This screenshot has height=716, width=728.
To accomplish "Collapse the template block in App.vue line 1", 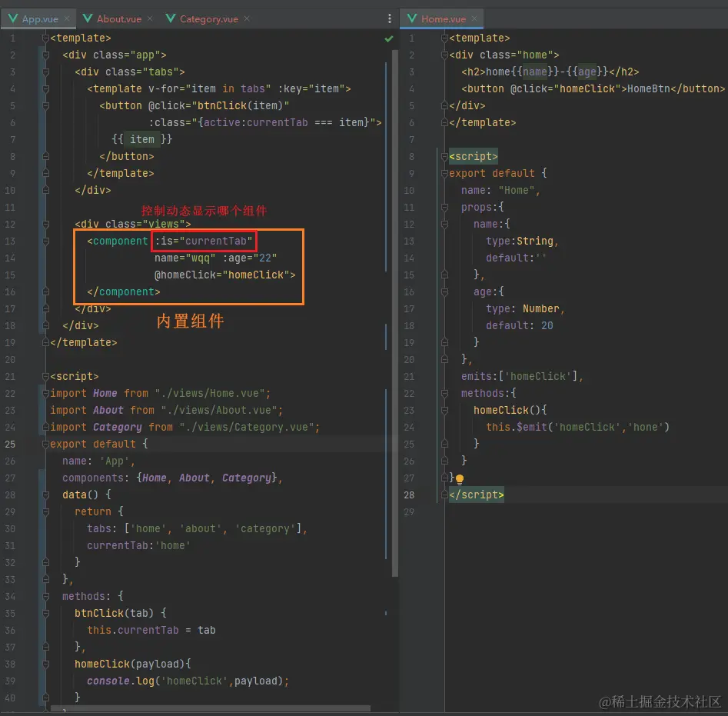I will click(45, 38).
